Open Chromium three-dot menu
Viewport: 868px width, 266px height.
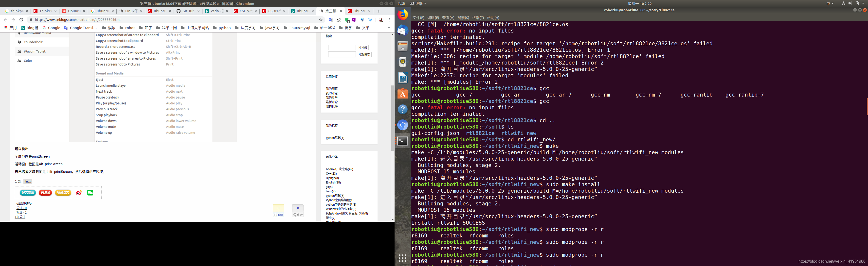tap(389, 20)
